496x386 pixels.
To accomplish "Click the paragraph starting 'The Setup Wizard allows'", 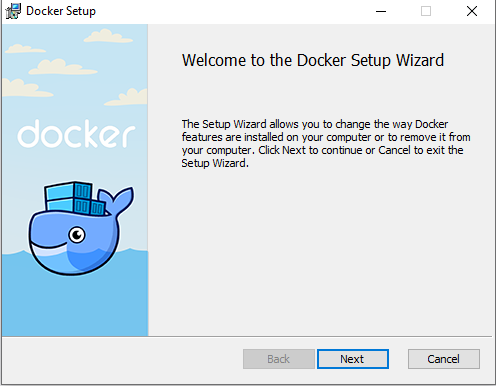I will coord(326,143).
